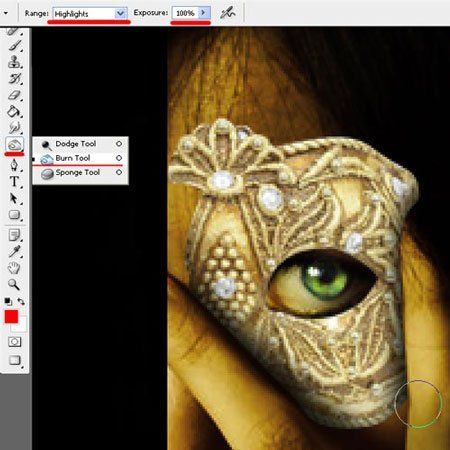Select the Paint Bucket tool
Viewport: 450px width, 450px height.
click(x=14, y=112)
